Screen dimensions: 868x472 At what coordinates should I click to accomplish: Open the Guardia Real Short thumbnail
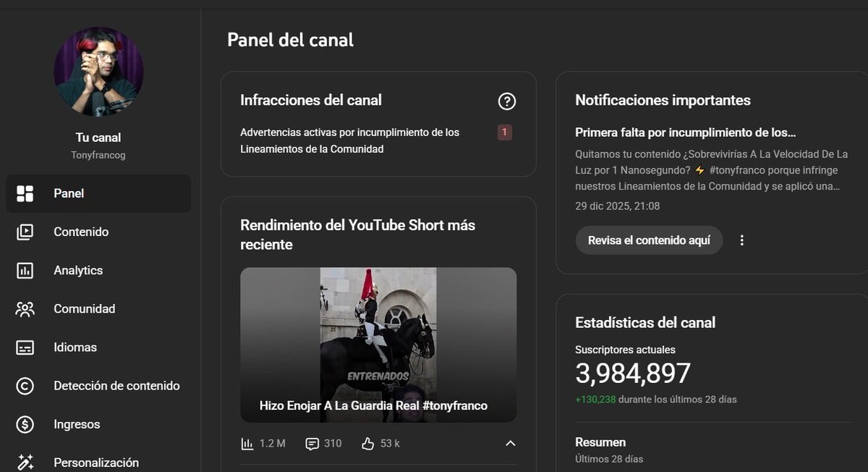[x=378, y=345]
